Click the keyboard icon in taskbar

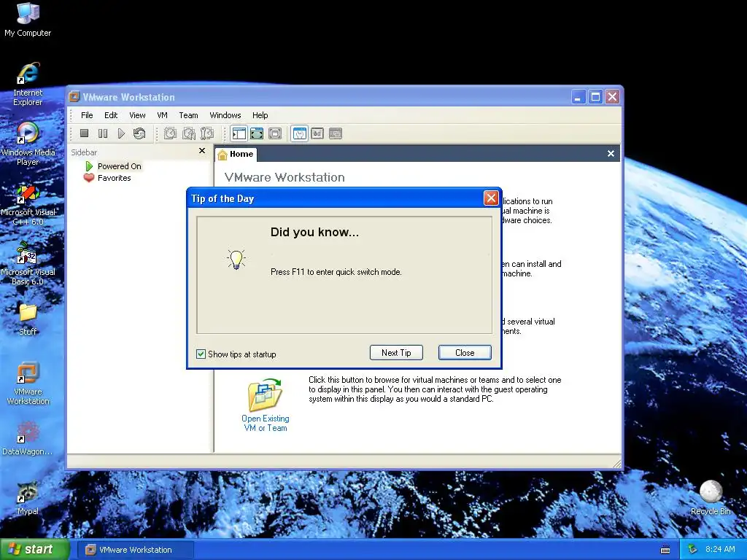click(665, 550)
